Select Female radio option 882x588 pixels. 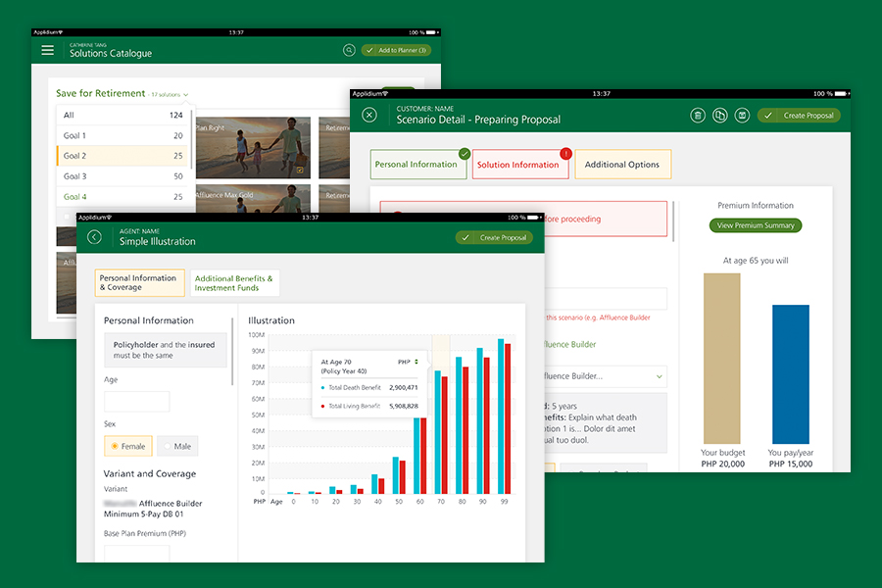point(127,446)
